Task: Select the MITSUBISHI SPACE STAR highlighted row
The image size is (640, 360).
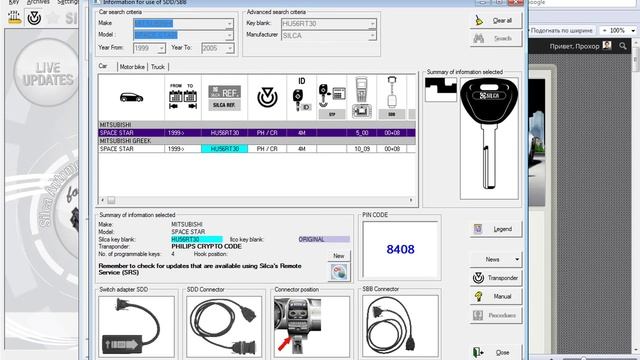Action: coord(257,133)
